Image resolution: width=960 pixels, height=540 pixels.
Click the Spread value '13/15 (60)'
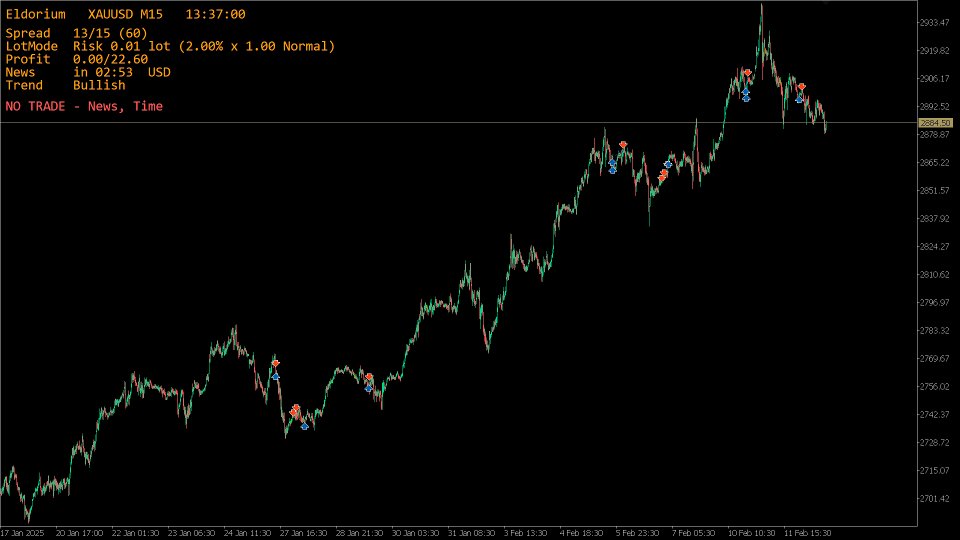pyautogui.click(x=110, y=33)
